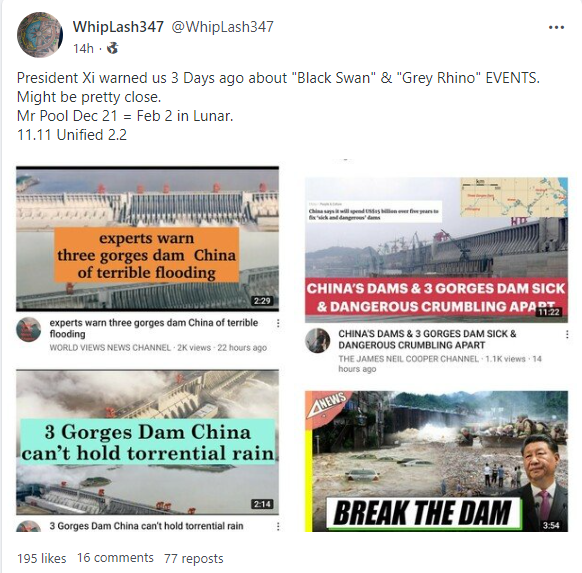Open 'BREAK THE DAM' video thumbnail
582x573 pixels.
[436, 461]
